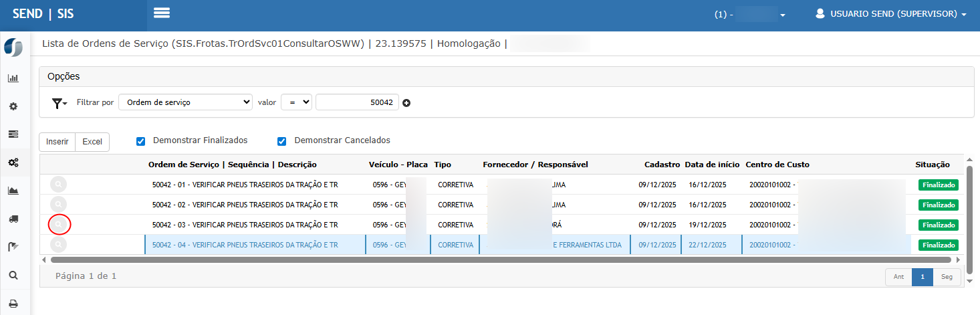Click Finalizado badge of order 50042 - 04
Viewport: 980px width, 315px height.
(938, 245)
